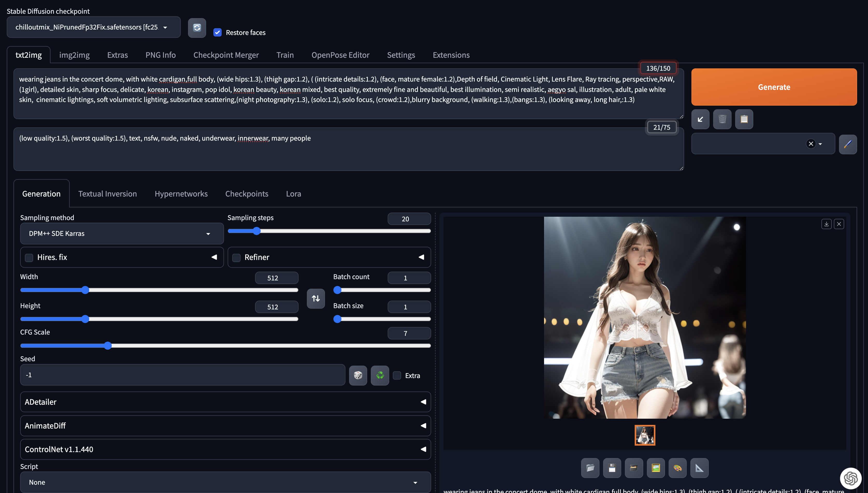The width and height of the screenshot is (868, 493).
Task: Click the paintbrush edit styles icon
Action: point(848,144)
